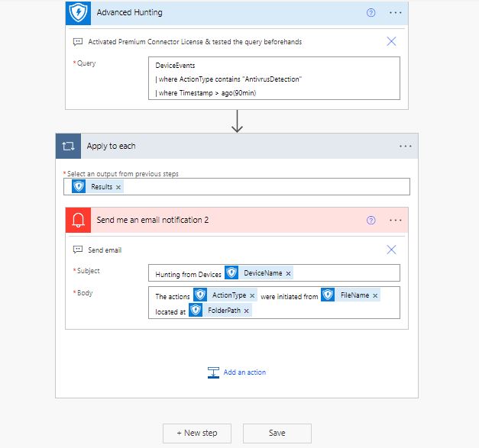Click the comment icon beside Activated Premium Connector

click(x=78, y=42)
